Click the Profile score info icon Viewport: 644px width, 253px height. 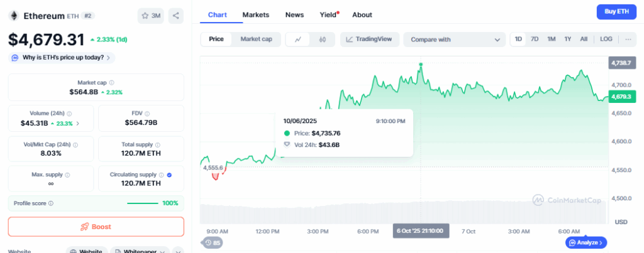(51, 203)
